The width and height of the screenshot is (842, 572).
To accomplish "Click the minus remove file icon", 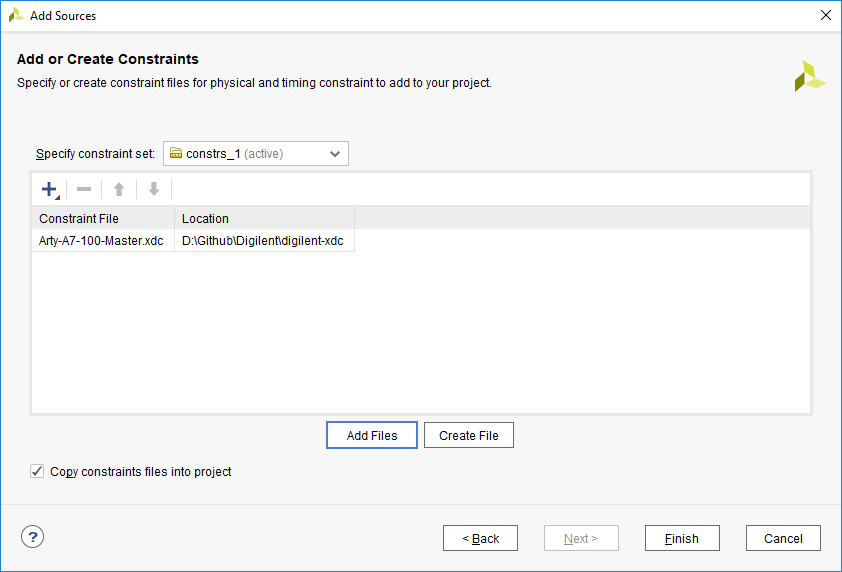I will click(x=84, y=189).
